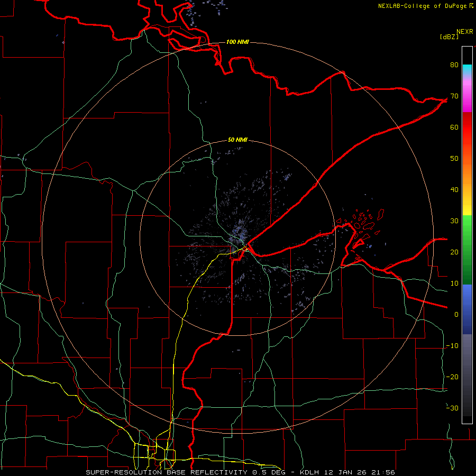476x476 pixels.
Task: Select the "-10" dBZ scale value
Action: (x=452, y=346)
